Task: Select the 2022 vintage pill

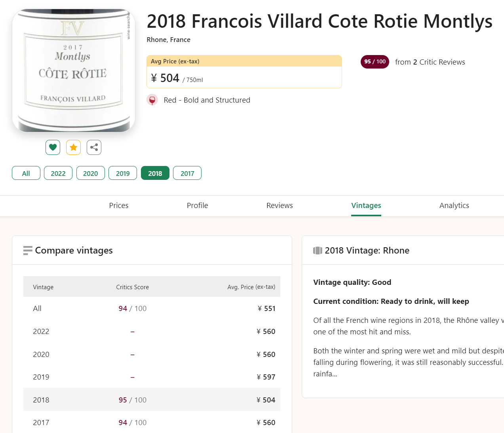Action: point(58,173)
